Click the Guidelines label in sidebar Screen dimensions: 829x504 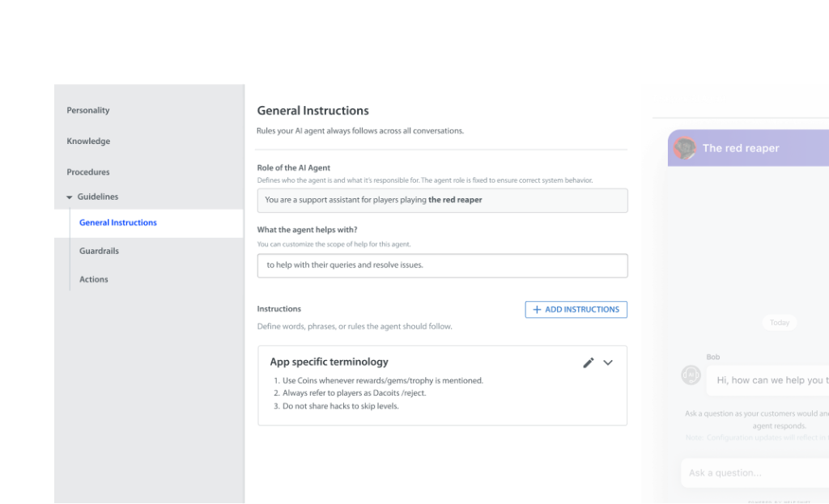(98, 197)
